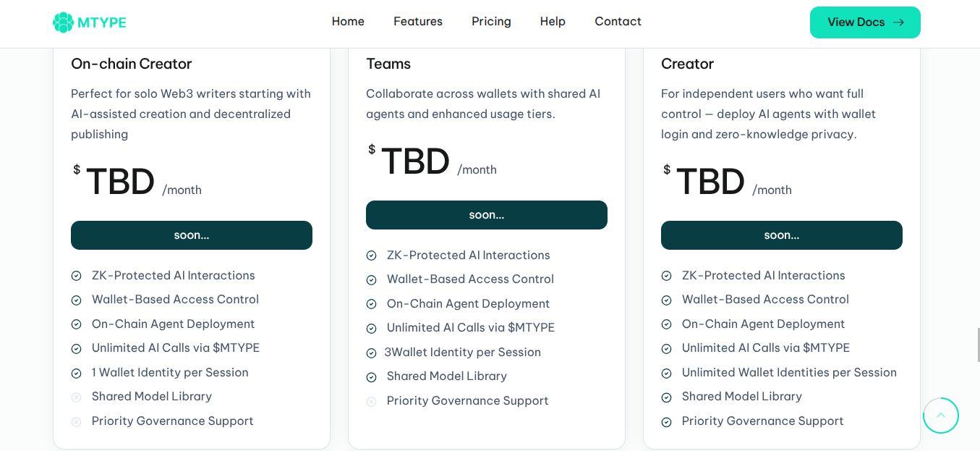Click the View Docs button
The image size is (980, 451).
865,22
